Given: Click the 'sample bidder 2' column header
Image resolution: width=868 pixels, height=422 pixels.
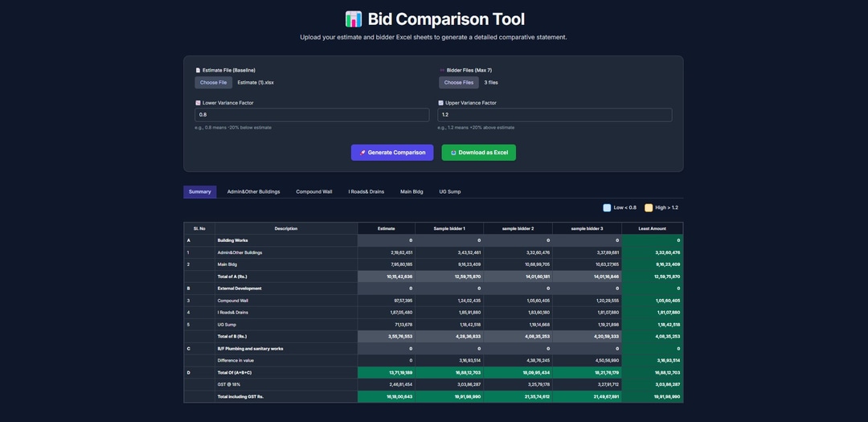Looking at the screenshot, I should [518, 228].
